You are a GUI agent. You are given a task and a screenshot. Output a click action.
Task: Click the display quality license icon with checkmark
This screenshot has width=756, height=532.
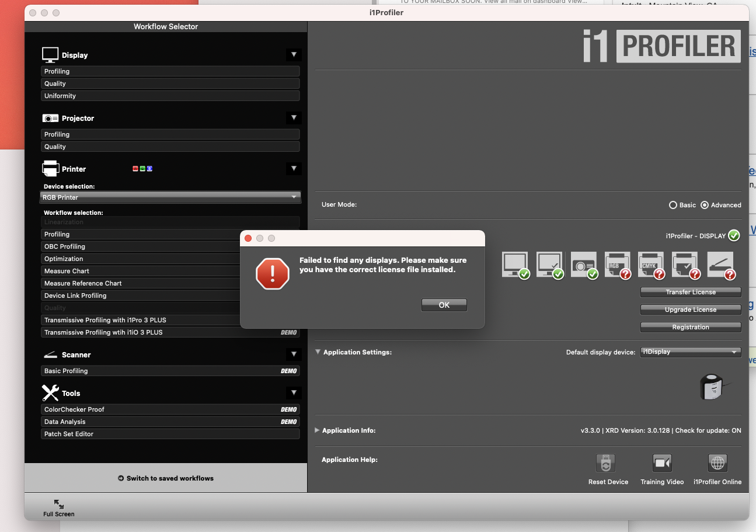[549, 265]
